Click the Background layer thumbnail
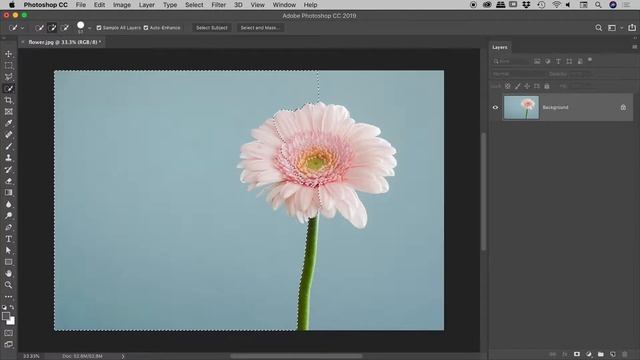 521,107
